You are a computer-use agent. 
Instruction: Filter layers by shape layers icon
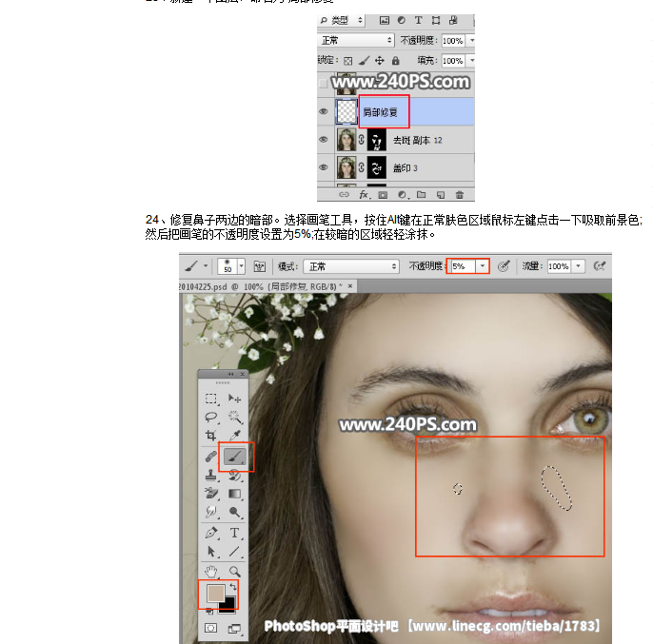436,20
